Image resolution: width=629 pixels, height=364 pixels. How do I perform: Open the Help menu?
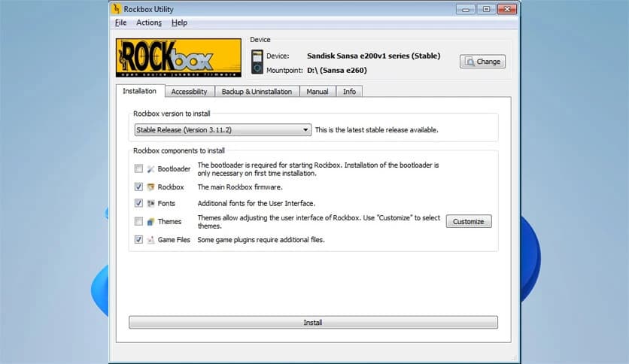pyautogui.click(x=179, y=23)
